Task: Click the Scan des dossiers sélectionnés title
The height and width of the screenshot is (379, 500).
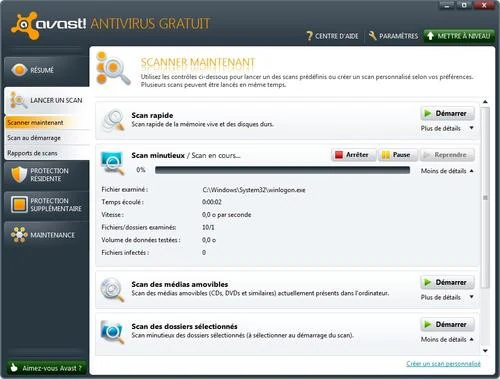Action: [x=184, y=326]
